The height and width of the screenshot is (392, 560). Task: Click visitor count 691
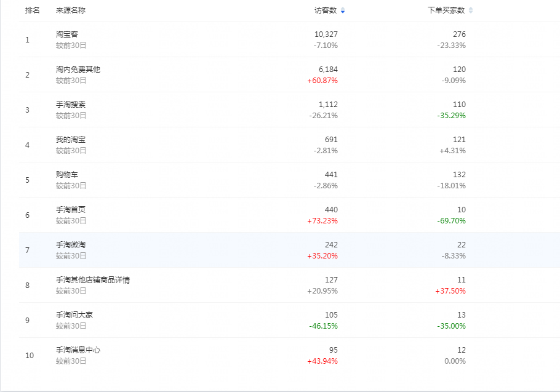click(332, 139)
